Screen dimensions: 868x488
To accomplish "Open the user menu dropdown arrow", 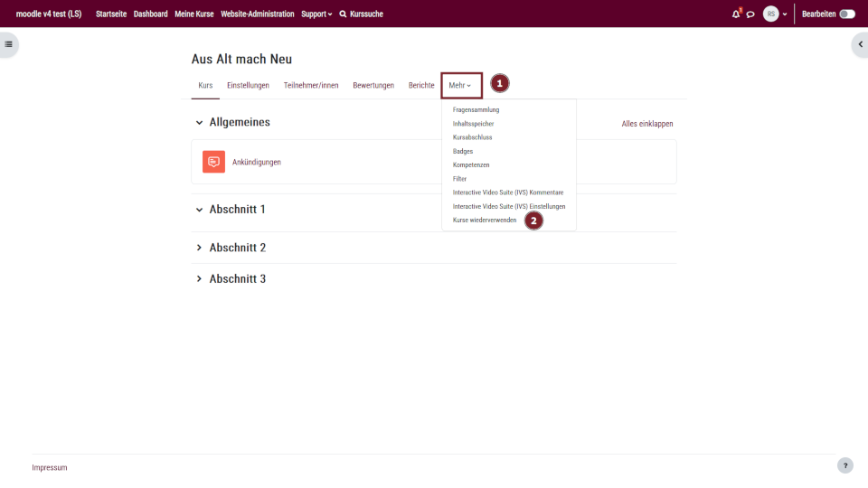I will (x=785, y=14).
